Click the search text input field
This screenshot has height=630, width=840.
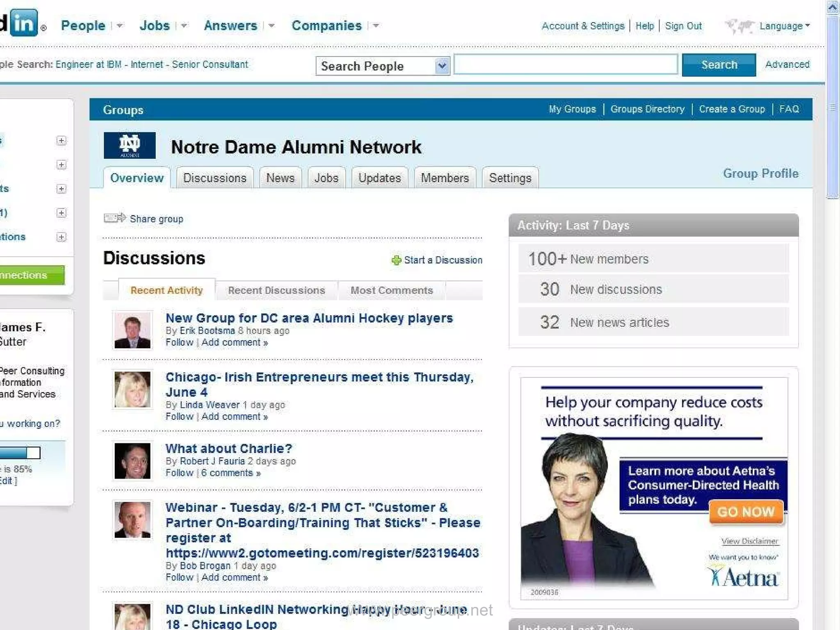(x=566, y=64)
